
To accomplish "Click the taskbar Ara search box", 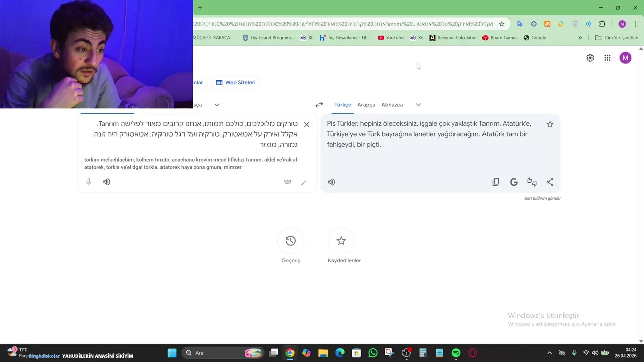I will pos(223,353).
